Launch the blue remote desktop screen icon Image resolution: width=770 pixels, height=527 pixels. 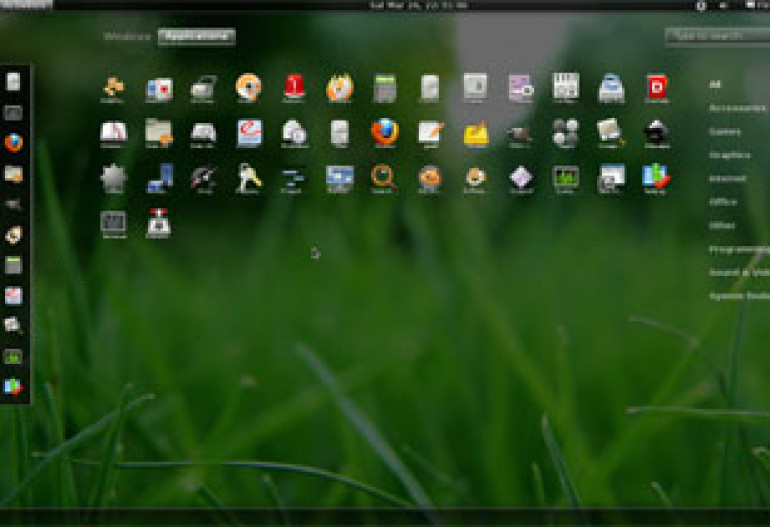click(339, 178)
